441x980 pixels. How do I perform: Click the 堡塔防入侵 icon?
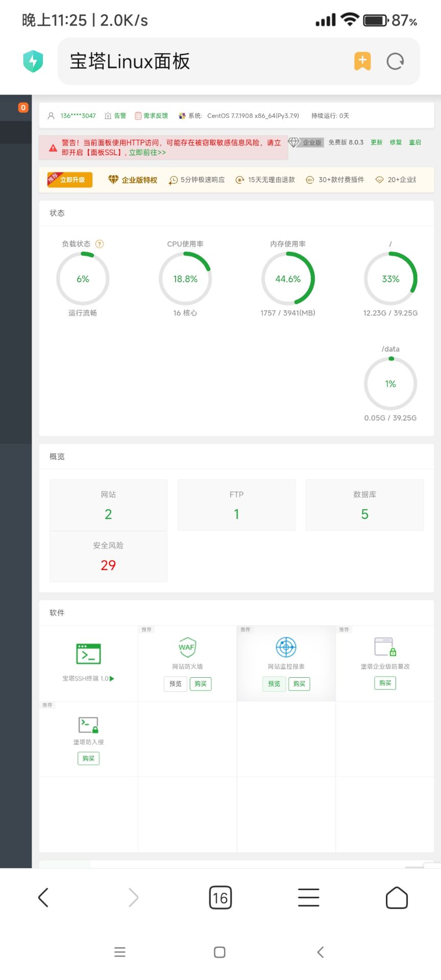(x=88, y=725)
